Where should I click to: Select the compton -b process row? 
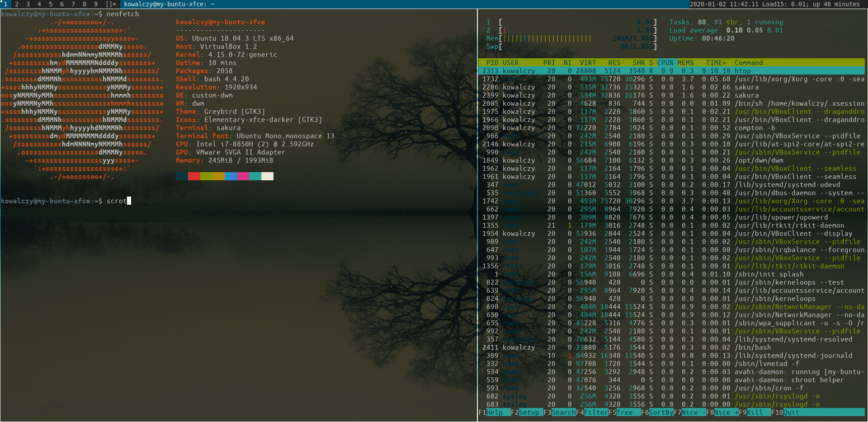671,128
